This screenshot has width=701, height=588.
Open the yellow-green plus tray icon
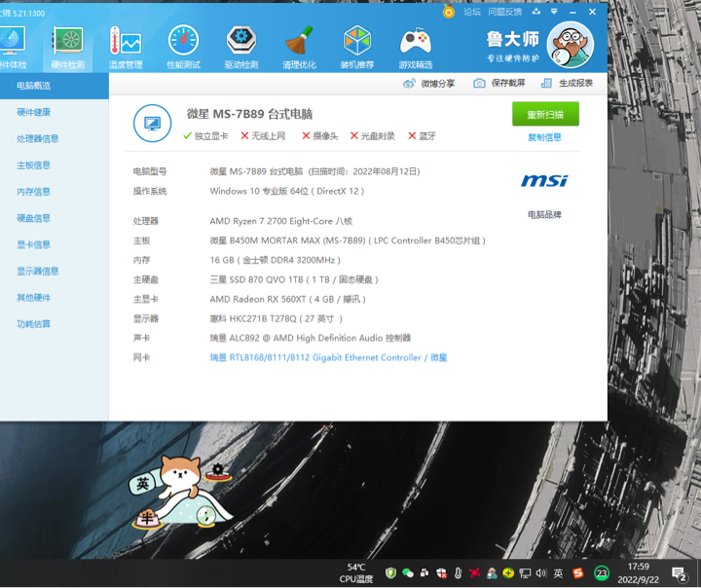click(x=508, y=572)
